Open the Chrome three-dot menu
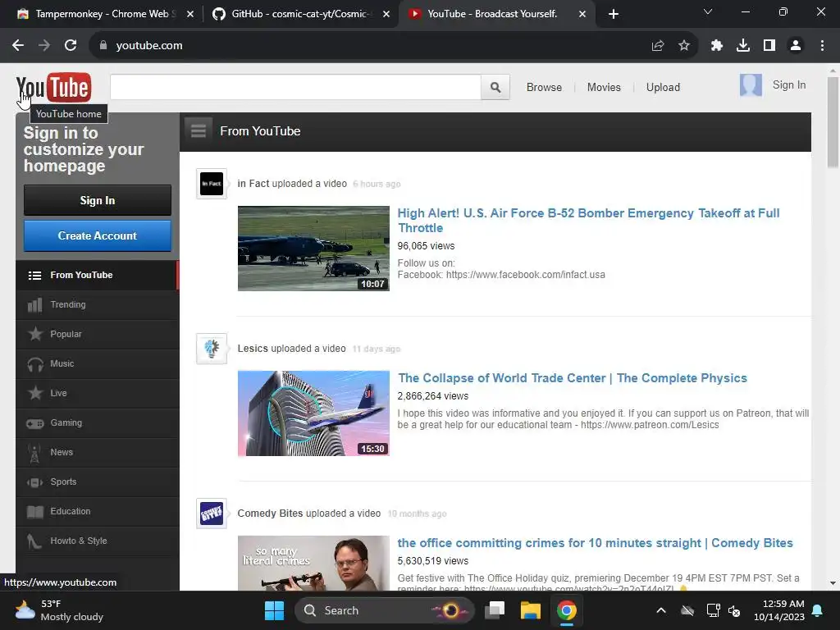The image size is (840, 630). point(822,46)
